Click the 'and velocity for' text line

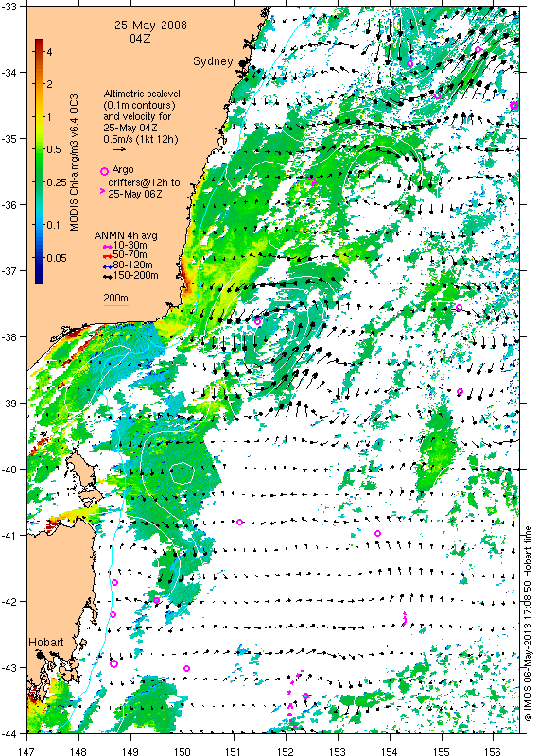pyautogui.click(x=136, y=116)
